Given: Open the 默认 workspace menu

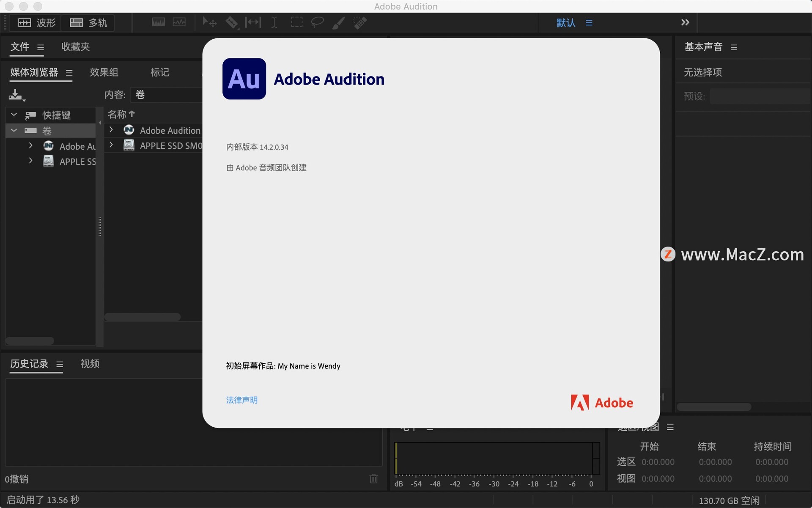Looking at the screenshot, I should point(565,23).
